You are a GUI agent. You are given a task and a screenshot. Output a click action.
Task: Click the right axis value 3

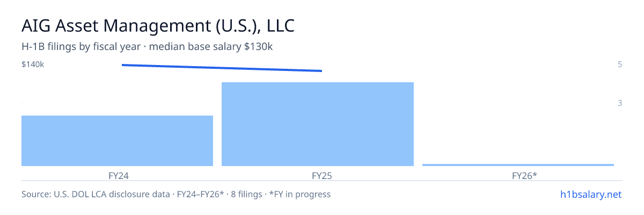[620, 103]
